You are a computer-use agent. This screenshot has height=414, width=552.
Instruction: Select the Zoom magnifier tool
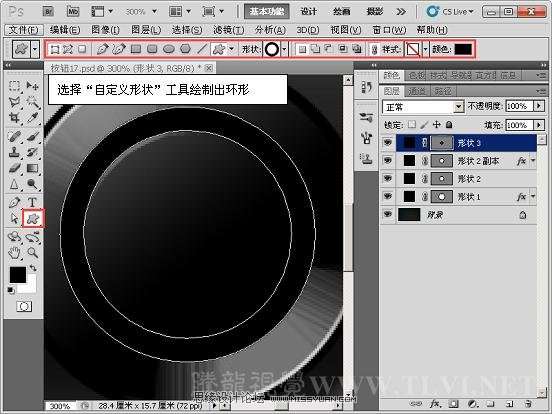click(x=32, y=252)
